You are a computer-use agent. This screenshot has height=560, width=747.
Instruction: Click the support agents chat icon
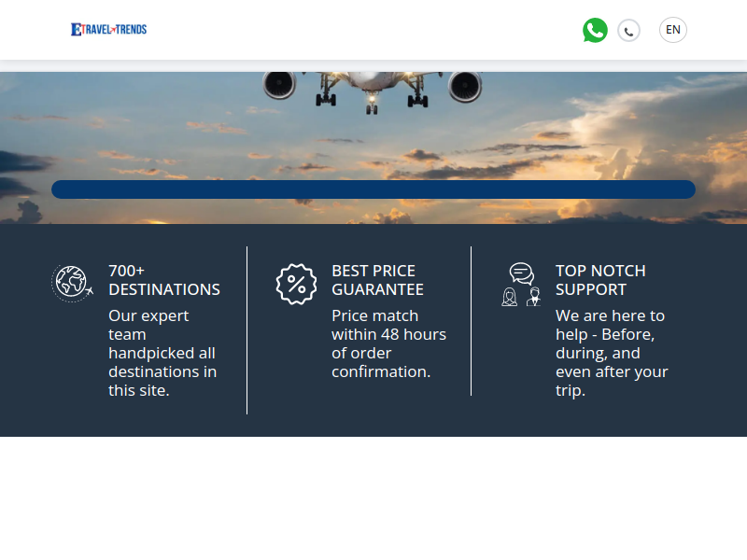521,285
